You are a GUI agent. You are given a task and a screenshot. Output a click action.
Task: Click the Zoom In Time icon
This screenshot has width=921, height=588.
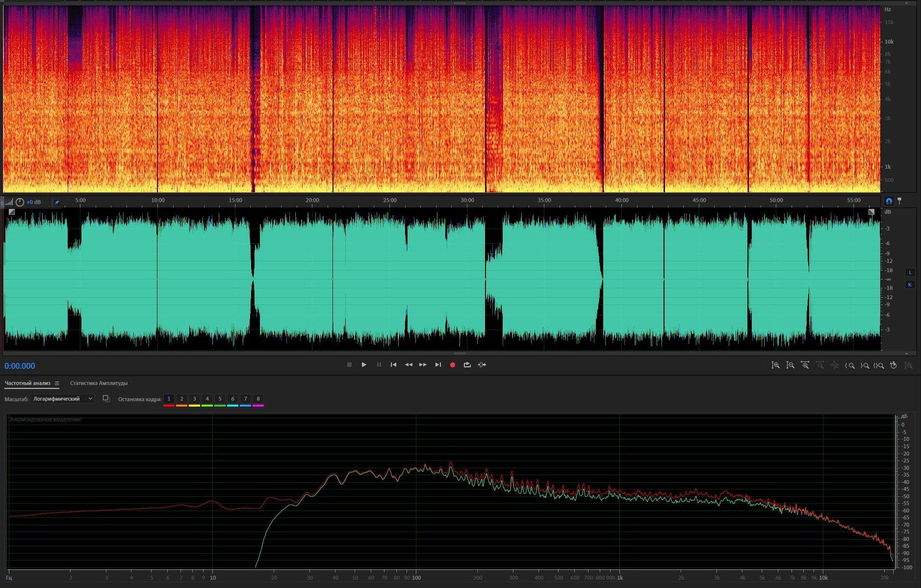tap(805, 365)
